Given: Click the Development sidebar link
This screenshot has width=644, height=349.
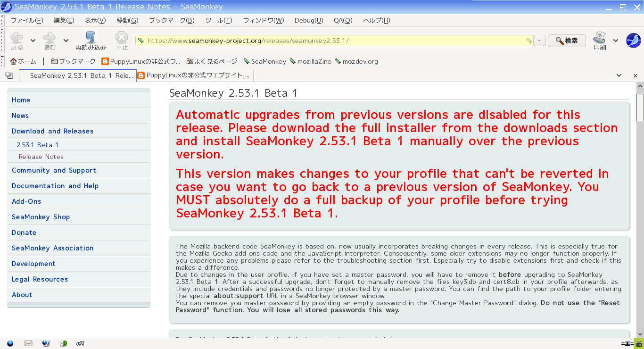Looking at the screenshot, I should point(33,264).
